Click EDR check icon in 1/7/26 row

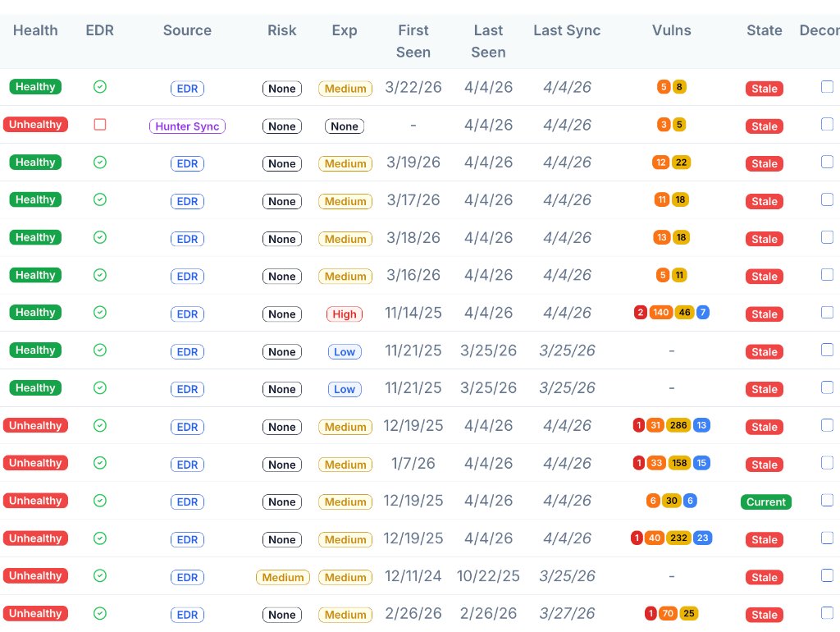[99, 463]
